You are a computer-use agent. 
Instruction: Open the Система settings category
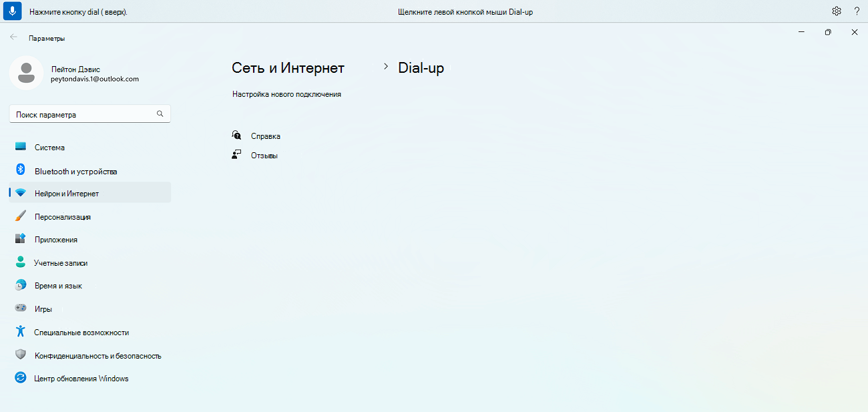click(x=90, y=147)
